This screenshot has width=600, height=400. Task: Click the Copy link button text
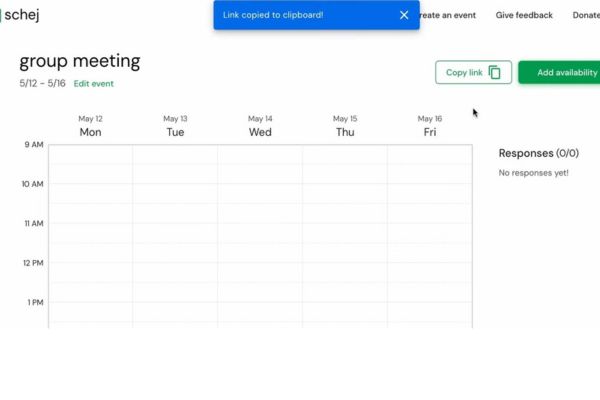pos(464,72)
